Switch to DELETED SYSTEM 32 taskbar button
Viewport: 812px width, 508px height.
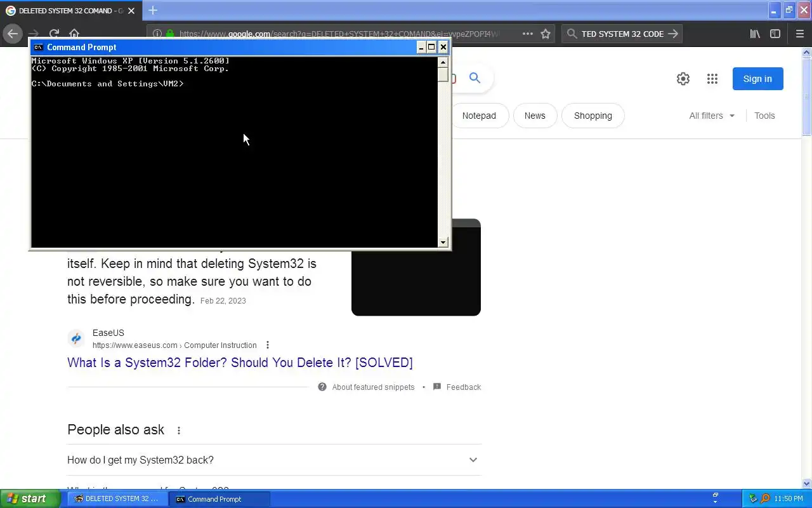[117, 499]
